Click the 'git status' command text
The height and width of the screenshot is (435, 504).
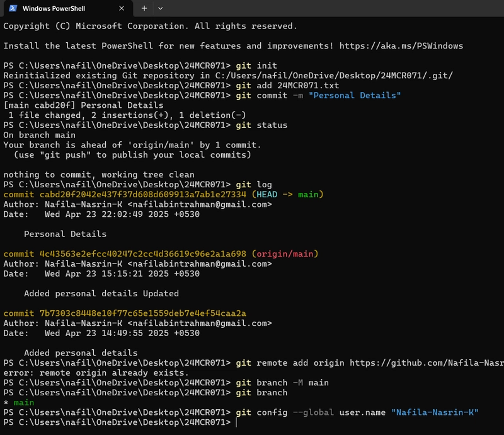tap(261, 125)
